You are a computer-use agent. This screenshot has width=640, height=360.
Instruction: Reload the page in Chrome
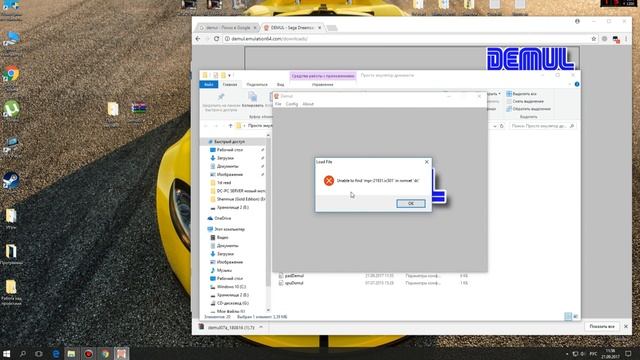click(216, 39)
